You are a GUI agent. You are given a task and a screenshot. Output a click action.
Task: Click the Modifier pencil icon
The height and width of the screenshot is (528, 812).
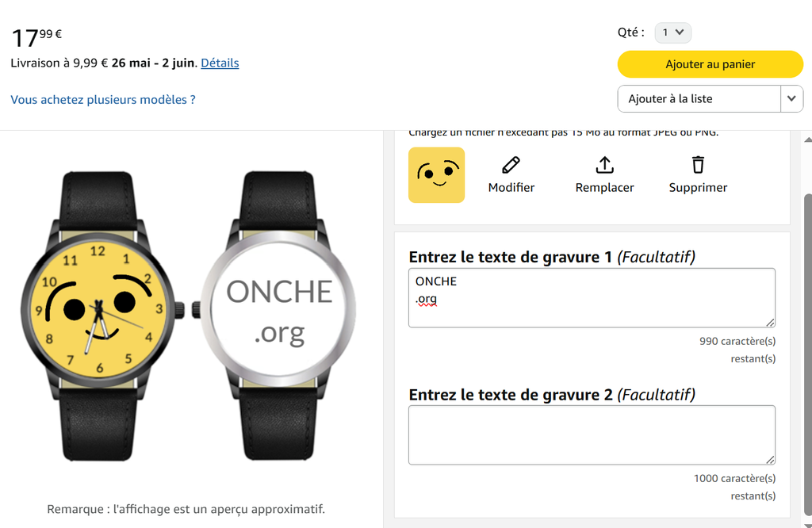511,165
